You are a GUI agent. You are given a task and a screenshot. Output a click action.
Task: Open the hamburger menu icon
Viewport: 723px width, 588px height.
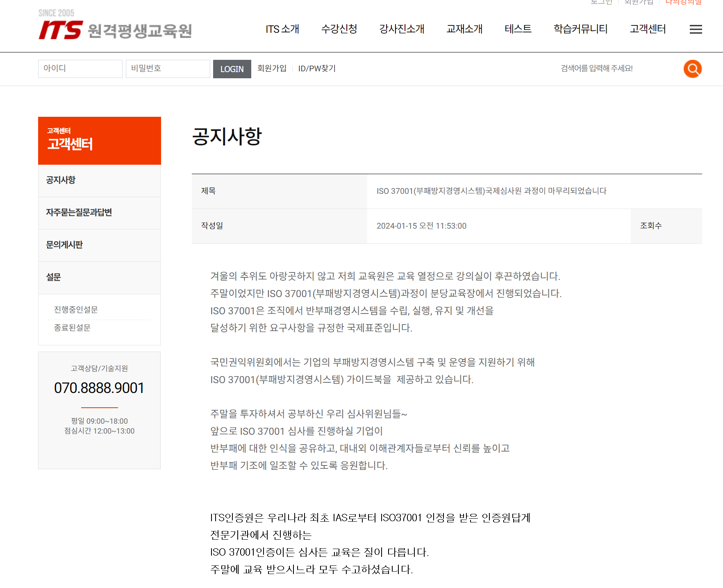point(696,30)
